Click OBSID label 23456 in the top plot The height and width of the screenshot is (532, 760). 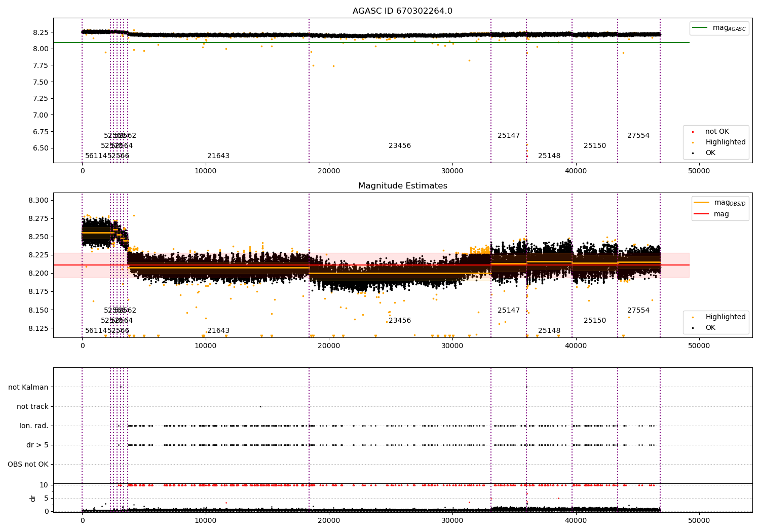(x=400, y=146)
